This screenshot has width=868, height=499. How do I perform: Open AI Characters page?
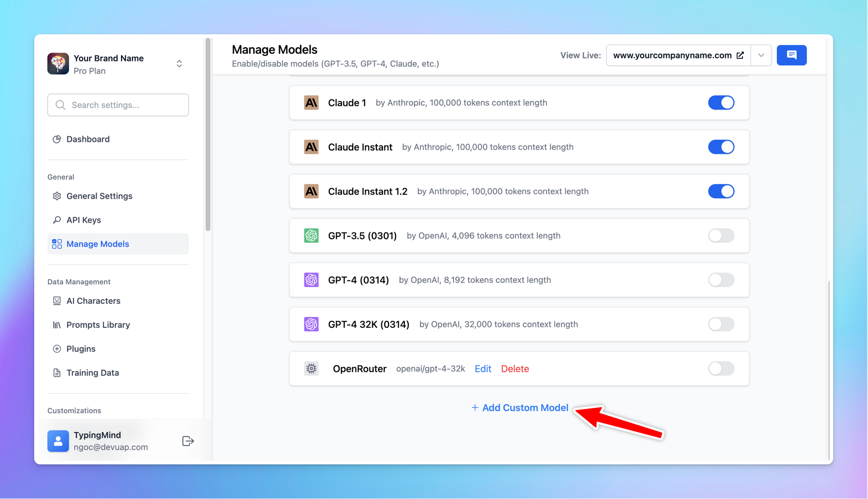pos(118,301)
